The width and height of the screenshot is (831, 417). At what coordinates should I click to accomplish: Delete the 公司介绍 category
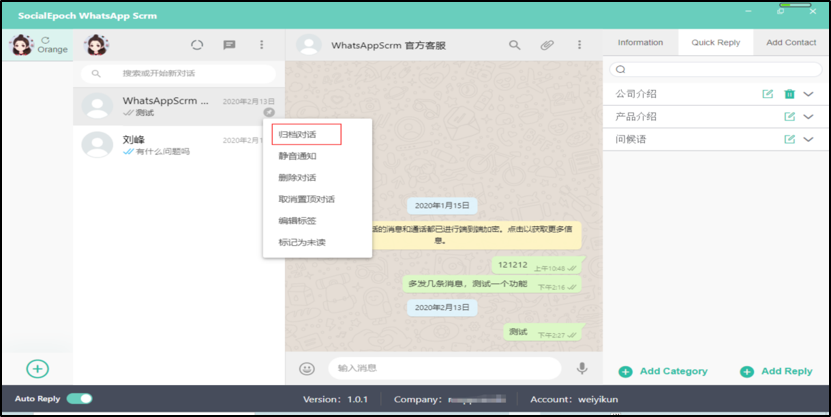[x=790, y=94]
